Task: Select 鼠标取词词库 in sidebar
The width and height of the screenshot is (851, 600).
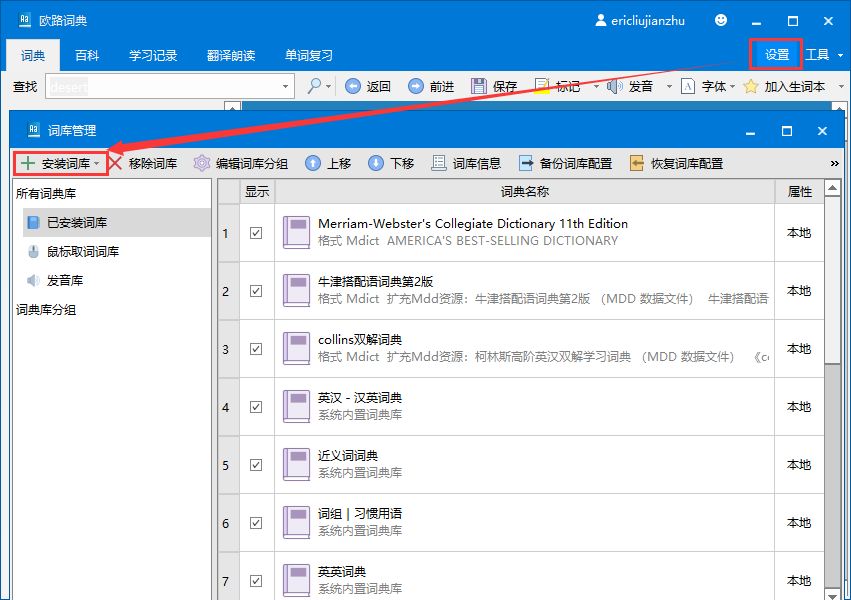Action: pos(116,251)
